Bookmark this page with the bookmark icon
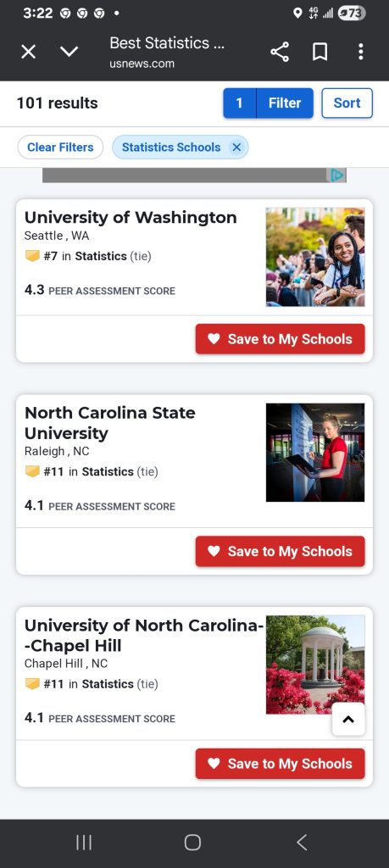389x868 pixels. [x=320, y=53]
